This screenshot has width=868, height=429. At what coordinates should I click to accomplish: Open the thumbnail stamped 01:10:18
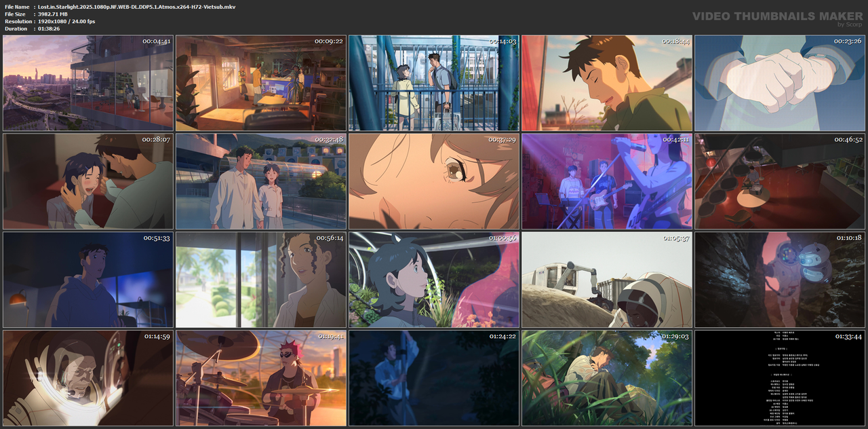[780, 280]
